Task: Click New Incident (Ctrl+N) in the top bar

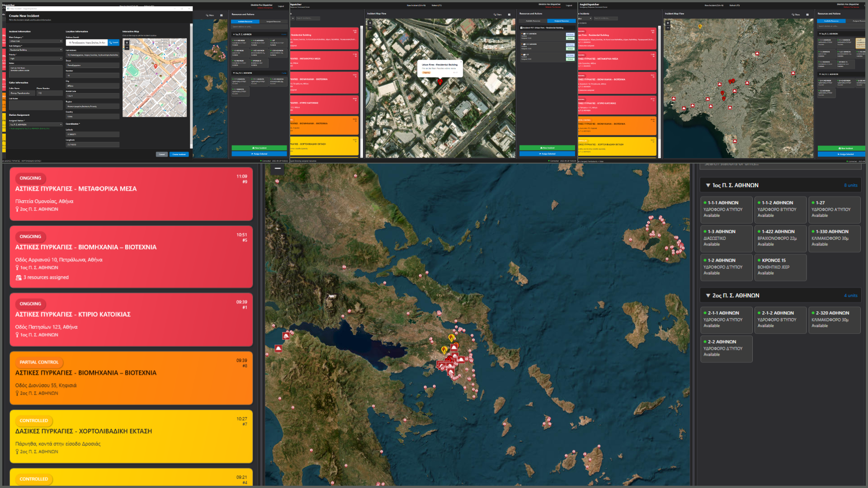Action: point(416,5)
